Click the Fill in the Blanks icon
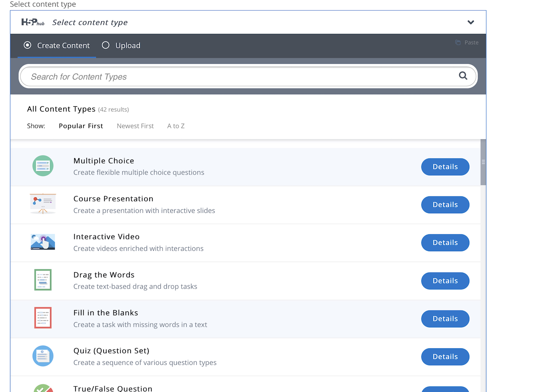This screenshot has height=392, width=552. (43, 318)
